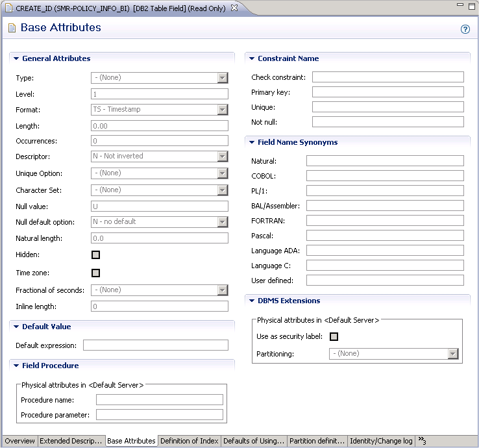Open the Null default option dropdown

click(x=223, y=222)
